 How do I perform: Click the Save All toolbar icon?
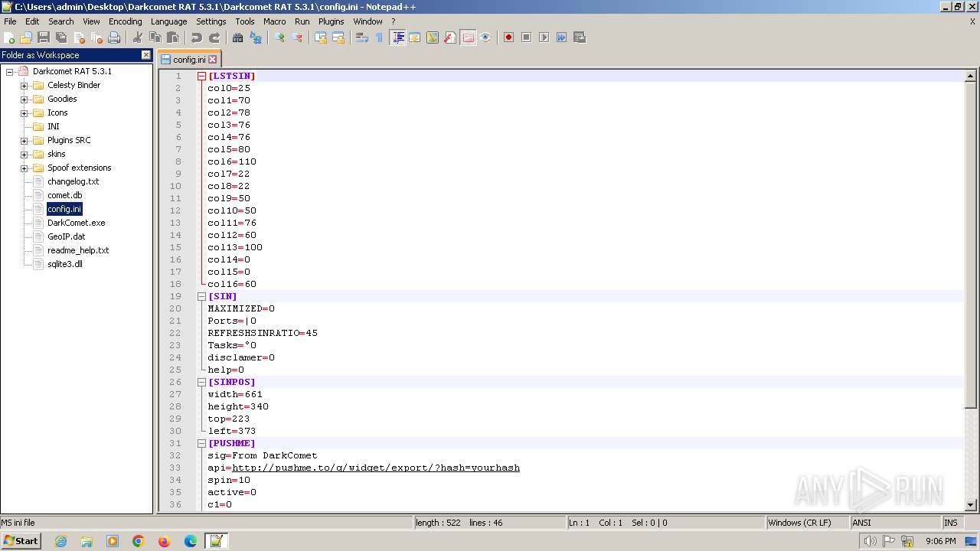pyautogui.click(x=61, y=37)
